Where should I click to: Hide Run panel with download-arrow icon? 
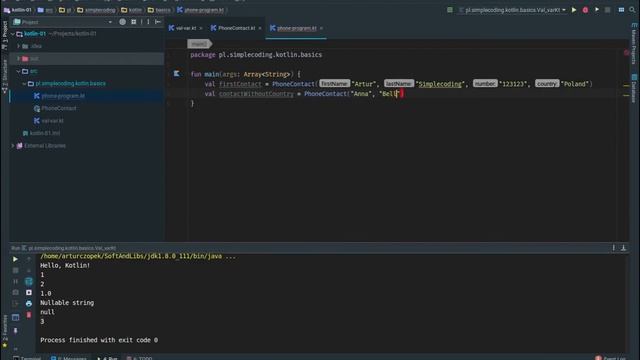point(623,248)
